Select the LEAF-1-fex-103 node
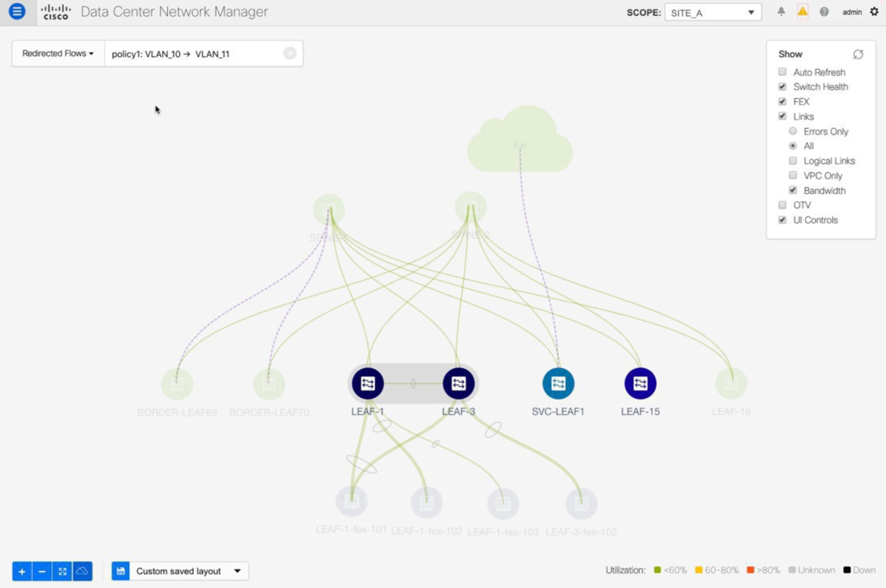Viewport: 886px width, 588px height. pos(503,504)
